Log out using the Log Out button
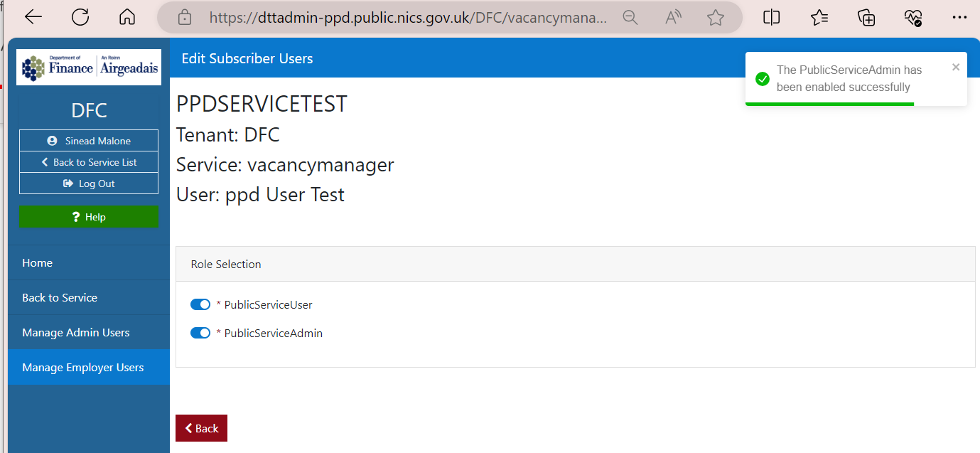 coord(89,183)
